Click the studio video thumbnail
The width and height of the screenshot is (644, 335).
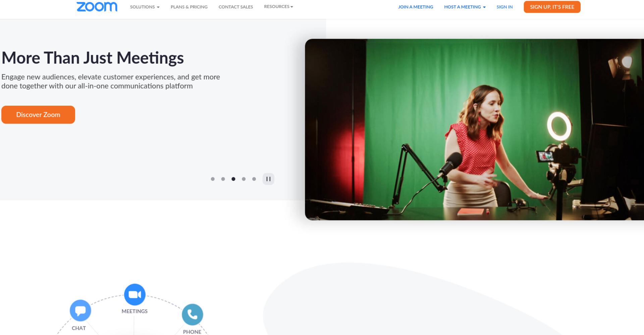(x=474, y=130)
